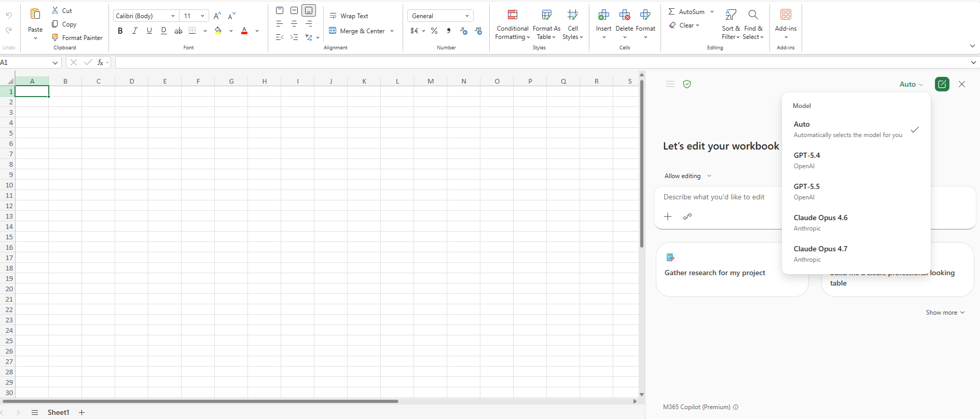Screen dimensions: 980x419
Task: Apply the red font color
Action: [x=244, y=31]
